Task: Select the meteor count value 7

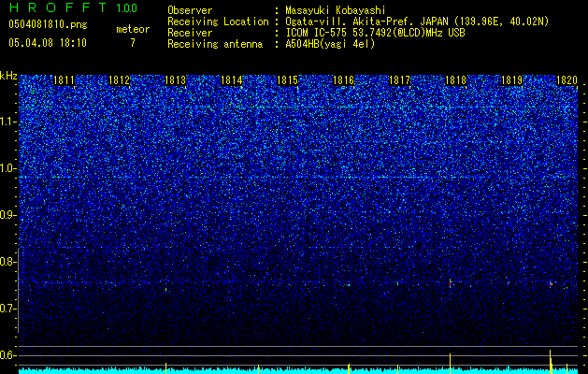Action: point(133,43)
